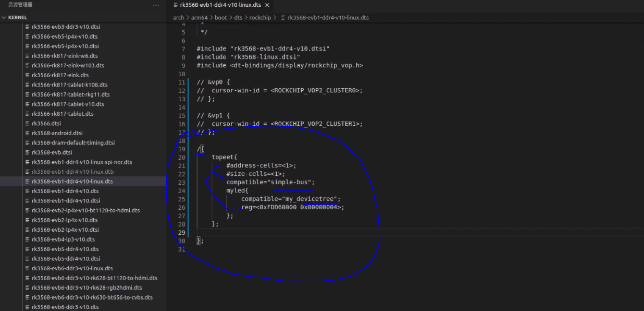Open the Explorer panel more actions ellipsis

tap(156, 5)
